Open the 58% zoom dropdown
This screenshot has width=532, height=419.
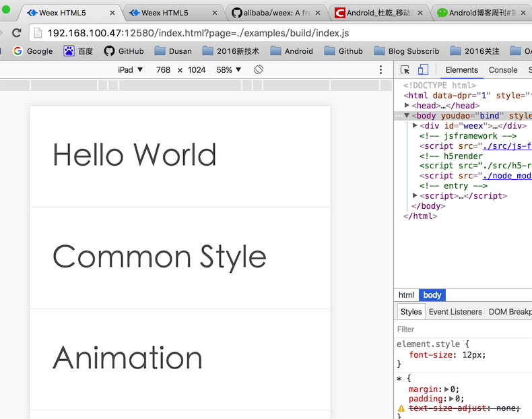(229, 70)
